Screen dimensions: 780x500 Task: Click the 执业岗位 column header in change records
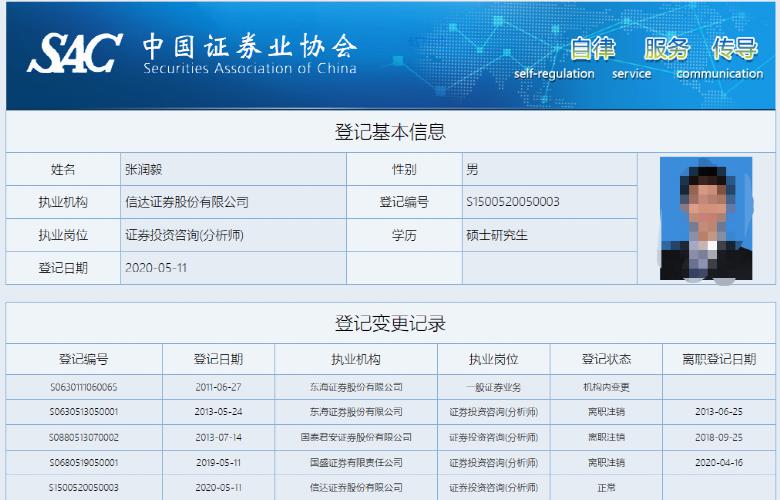coord(493,359)
